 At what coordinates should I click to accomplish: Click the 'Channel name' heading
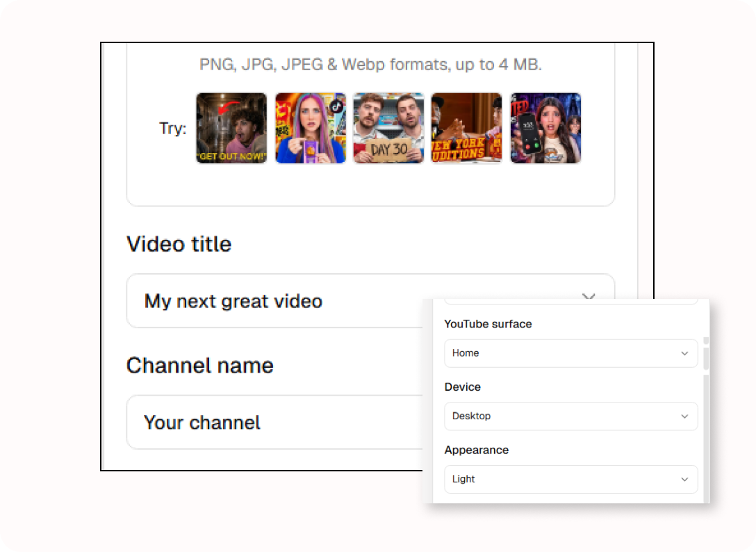200,365
